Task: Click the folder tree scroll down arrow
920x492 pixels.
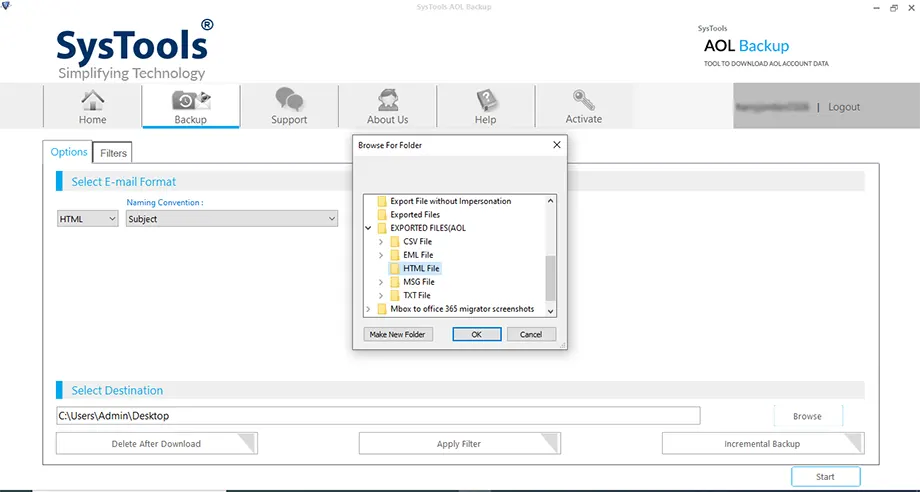Action: tap(550, 311)
